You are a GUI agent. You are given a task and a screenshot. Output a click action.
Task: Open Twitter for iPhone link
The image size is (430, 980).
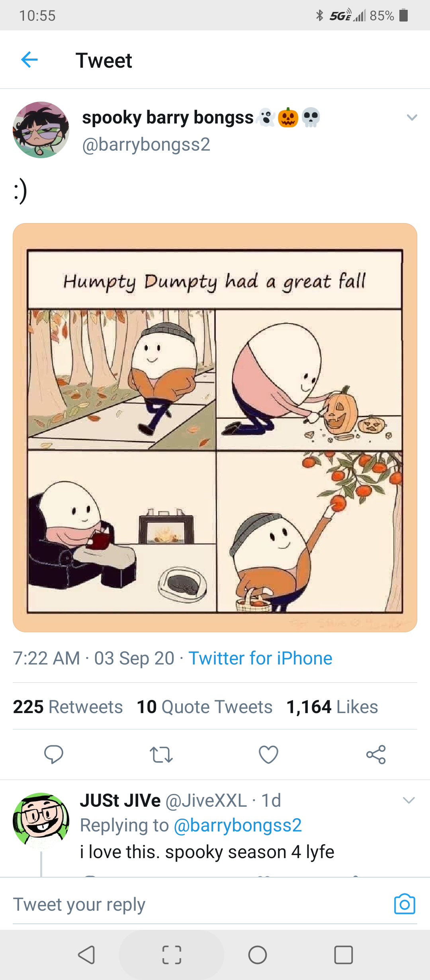[x=260, y=658]
